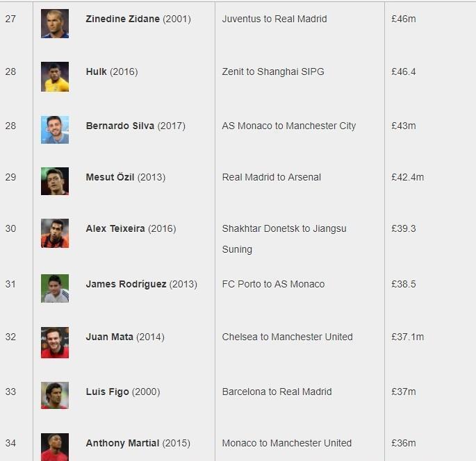Open Hulk's player photo

55,77
